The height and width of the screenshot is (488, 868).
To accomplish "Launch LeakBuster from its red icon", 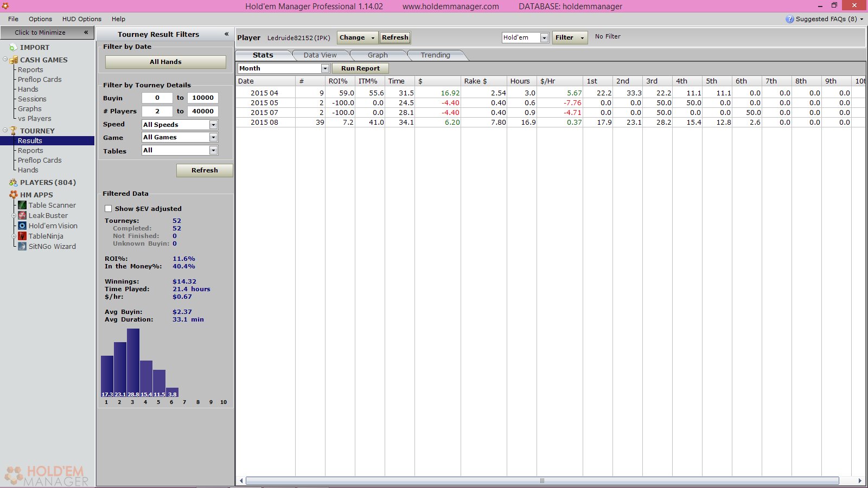I will click(x=22, y=215).
